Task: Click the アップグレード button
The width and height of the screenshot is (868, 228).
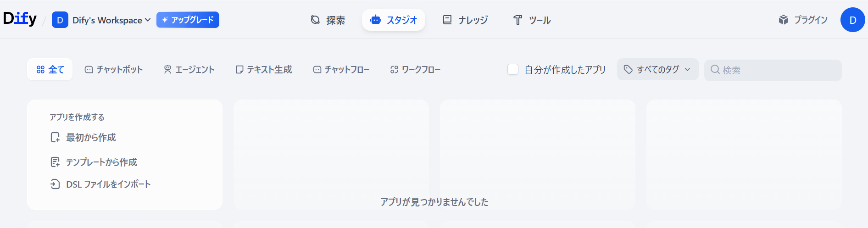Action: (x=188, y=20)
